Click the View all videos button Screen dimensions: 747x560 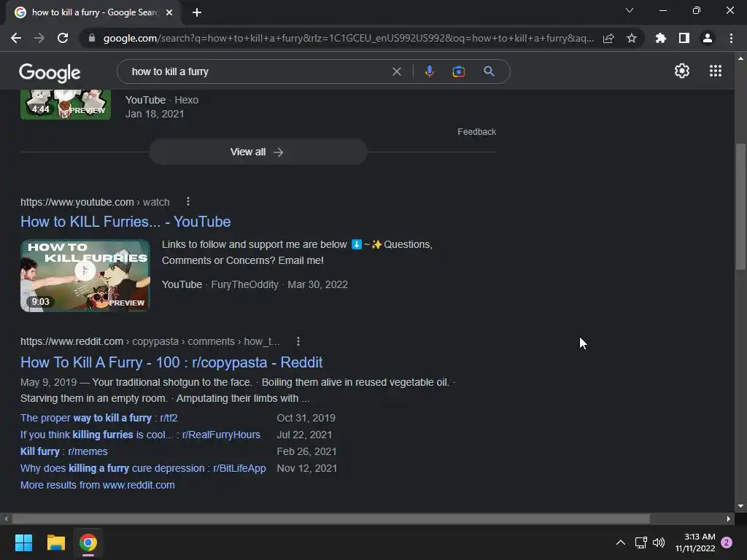click(258, 152)
